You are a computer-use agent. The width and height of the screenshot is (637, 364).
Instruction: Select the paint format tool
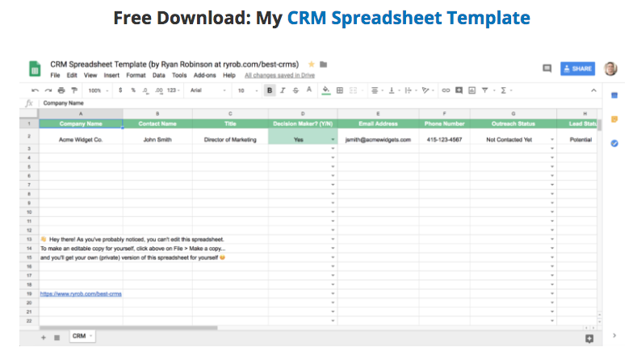click(x=73, y=90)
